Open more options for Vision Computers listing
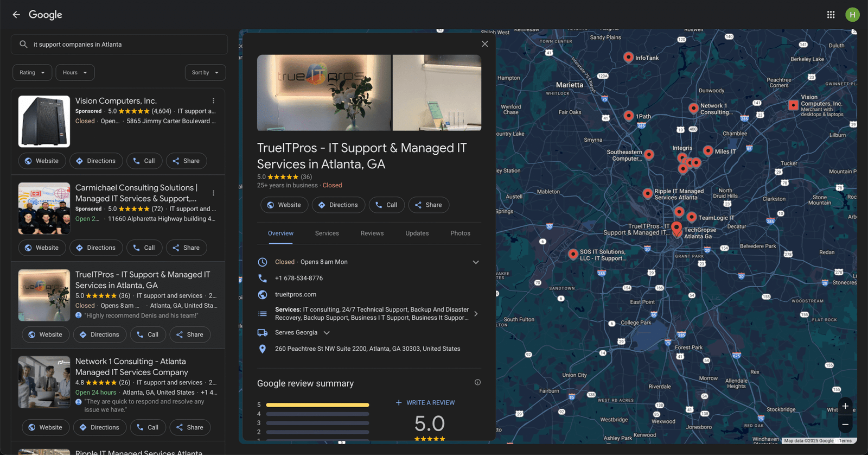 (214, 101)
